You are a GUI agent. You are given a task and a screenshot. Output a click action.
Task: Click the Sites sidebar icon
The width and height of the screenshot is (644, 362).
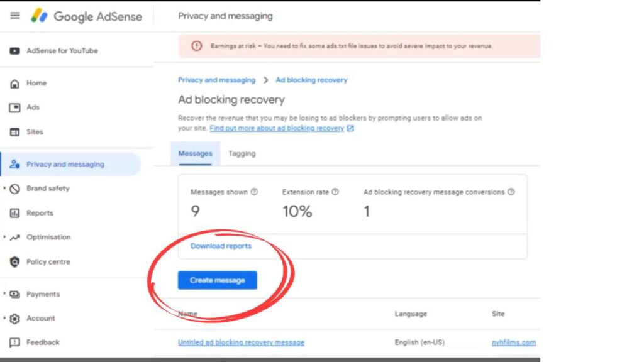pyautogui.click(x=15, y=132)
